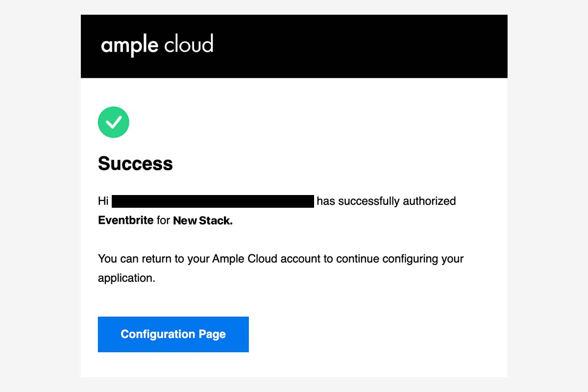Select the Success heading
Screen dimensions: 588x392
point(135,163)
